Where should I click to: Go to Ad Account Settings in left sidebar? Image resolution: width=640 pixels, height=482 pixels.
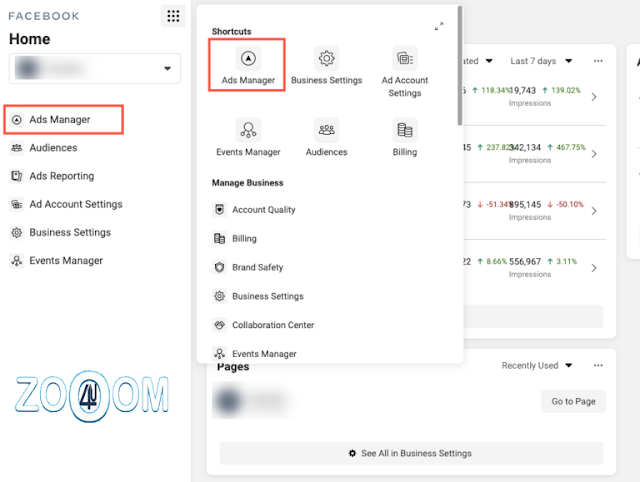coord(66,204)
